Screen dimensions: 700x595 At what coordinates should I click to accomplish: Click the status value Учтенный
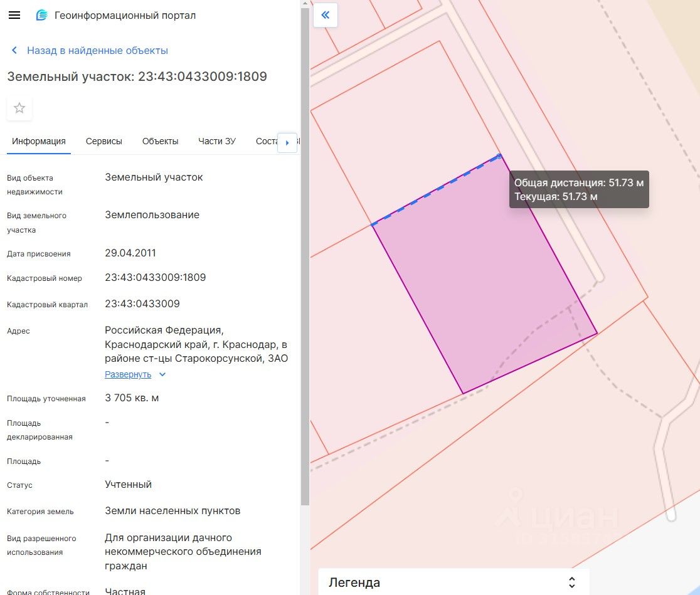[x=128, y=484]
